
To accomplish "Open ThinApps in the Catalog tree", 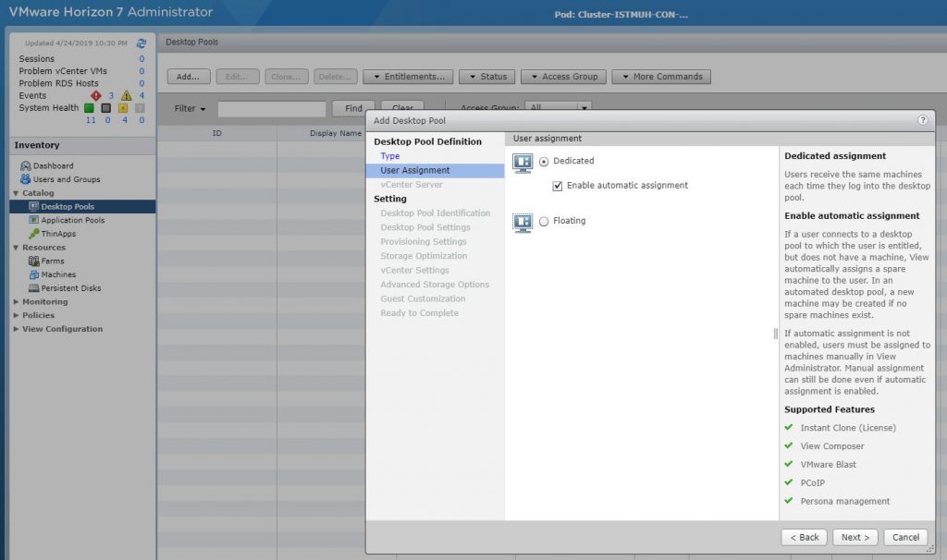I will (x=58, y=234).
